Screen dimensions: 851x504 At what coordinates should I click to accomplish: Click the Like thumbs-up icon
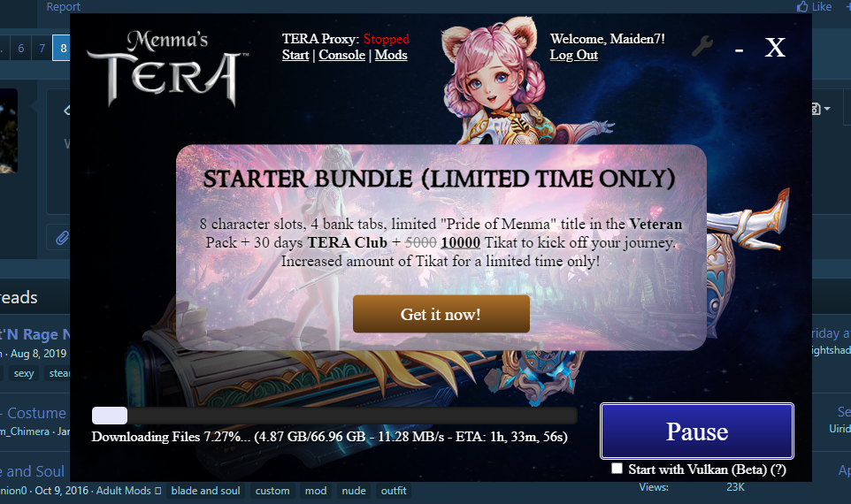tap(802, 6)
